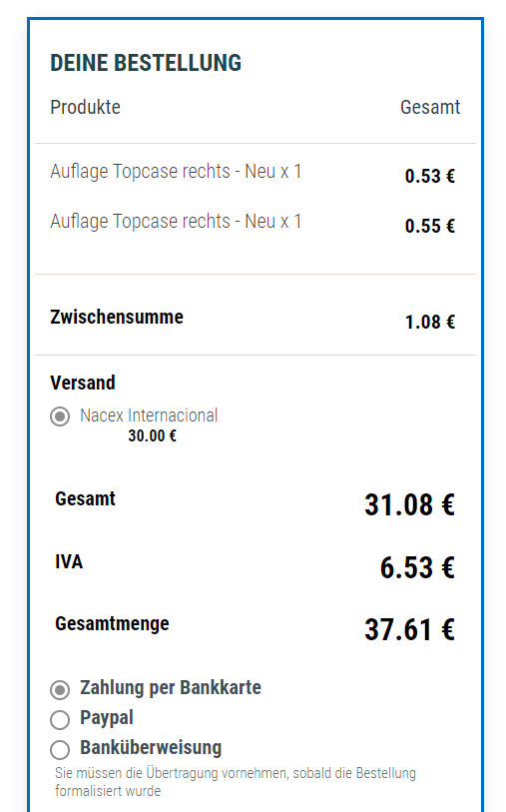Click the Zwischensumme amount 1.08 €
Viewport: 506px width, 812px height.
click(430, 323)
